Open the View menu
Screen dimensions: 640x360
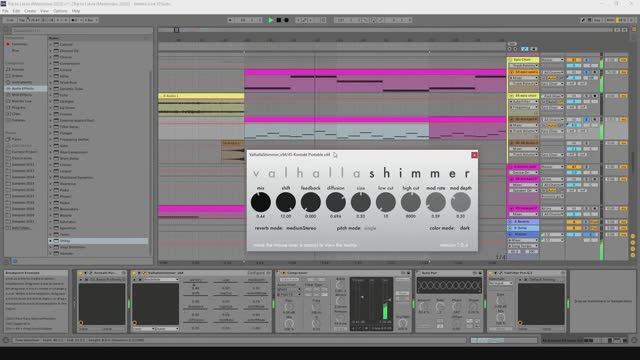(44, 11)
